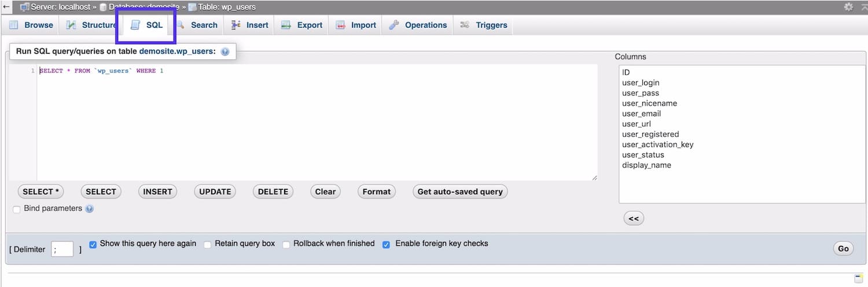Viewport: 868px width, 287px height.
Task: Click the UPDATE query template button
Action: click(x=215, y=192)
